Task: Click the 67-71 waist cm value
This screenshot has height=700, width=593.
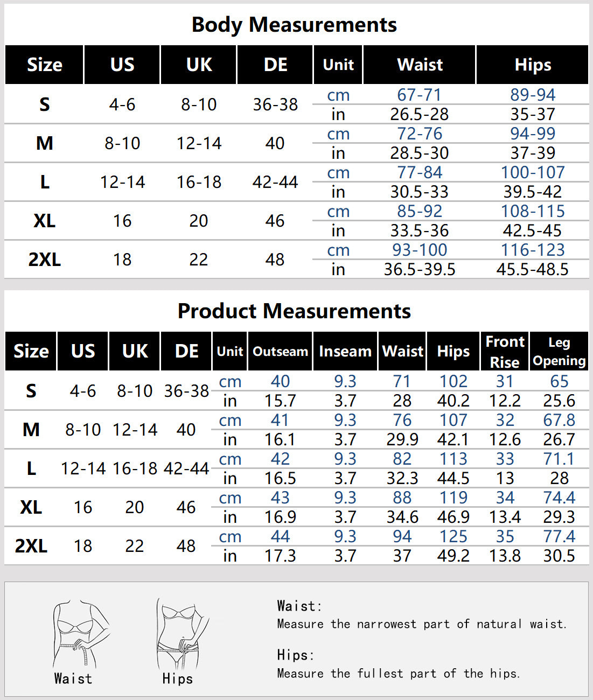Action: click(419, 95)
